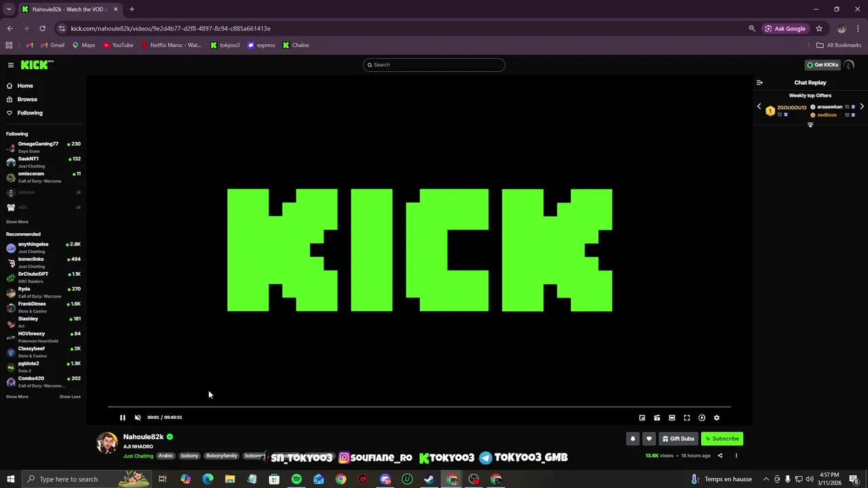Click the address bar URL
Screen dimensions: 868x488
(x=171, y=28)
